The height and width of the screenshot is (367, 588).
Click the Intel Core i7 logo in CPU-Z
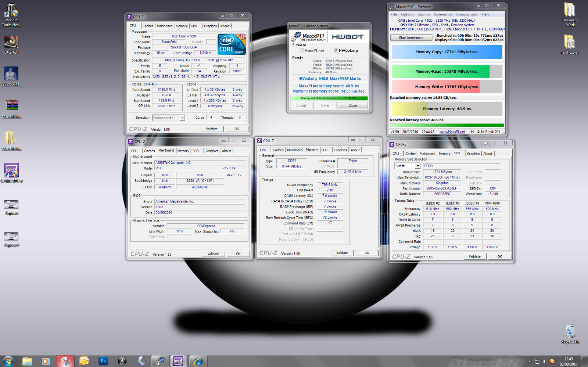[x=232, y=44]
